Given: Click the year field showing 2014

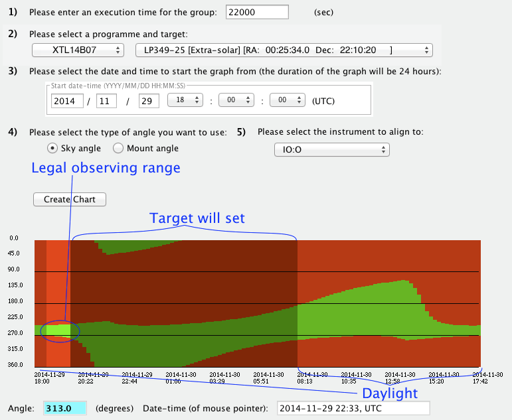Looking at the screenshot, I should click(67, 101).
